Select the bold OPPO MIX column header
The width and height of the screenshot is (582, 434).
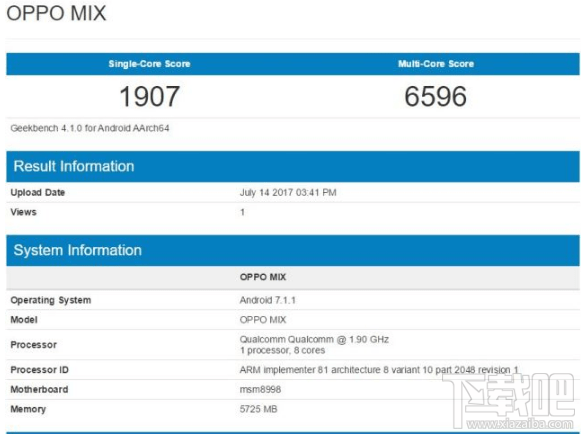coord(263,277)
